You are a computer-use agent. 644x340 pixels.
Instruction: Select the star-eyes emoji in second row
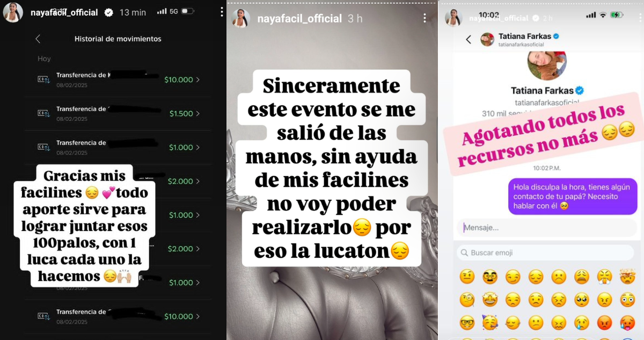pyautogui.click(x=490, y=299)
